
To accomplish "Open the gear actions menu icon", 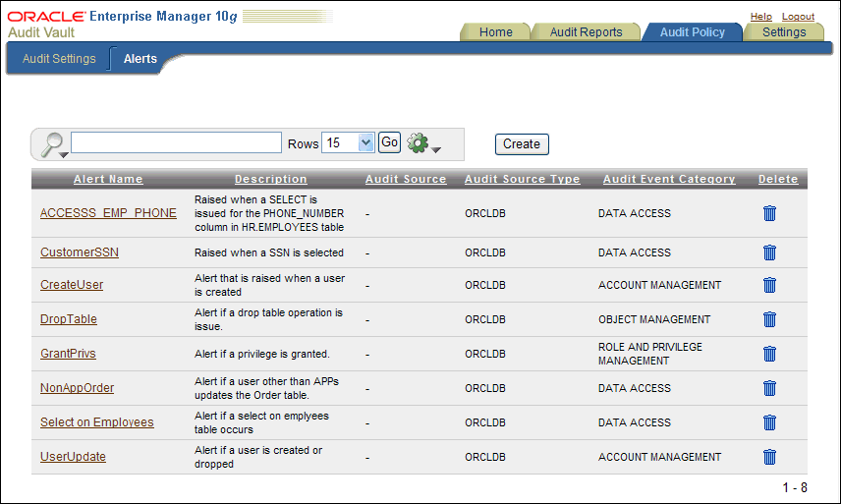I will 423,143.
